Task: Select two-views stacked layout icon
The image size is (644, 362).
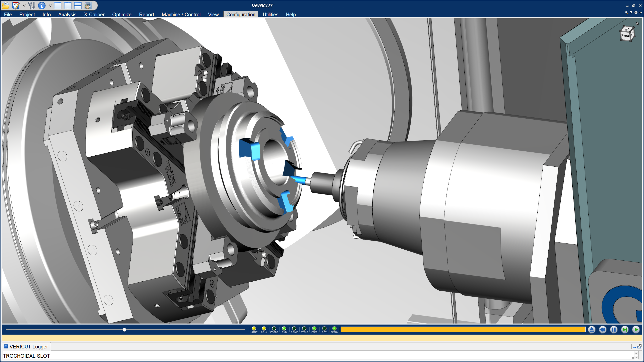Action: tap(78, 5)
